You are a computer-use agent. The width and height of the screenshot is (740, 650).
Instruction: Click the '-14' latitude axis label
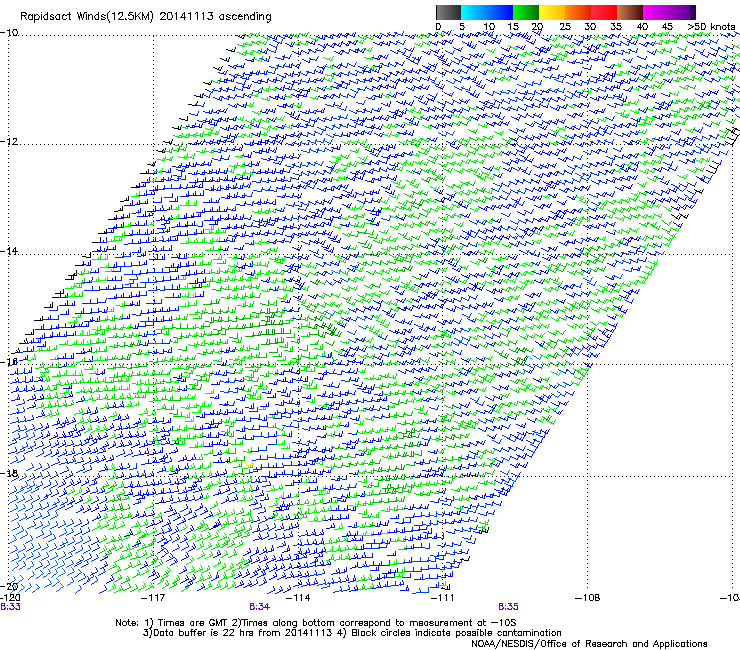point(9,251)
